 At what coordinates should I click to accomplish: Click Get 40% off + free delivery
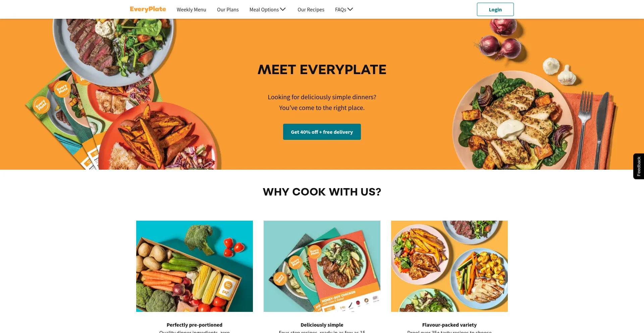click(x=322, y=132)
